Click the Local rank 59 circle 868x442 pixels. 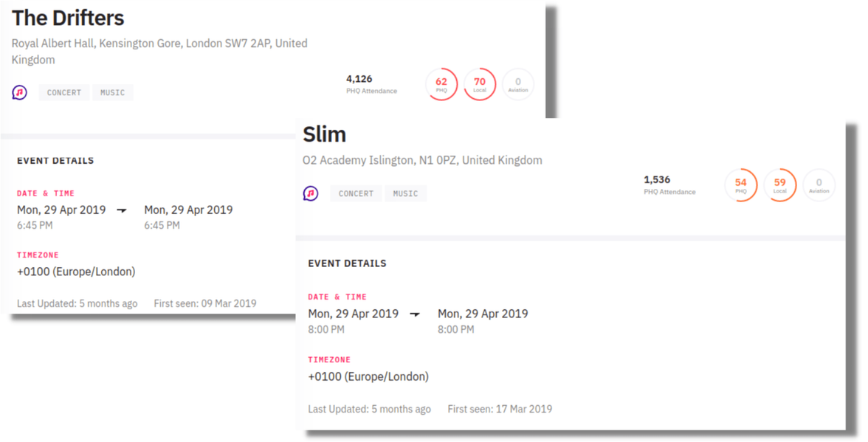(780, 185)
